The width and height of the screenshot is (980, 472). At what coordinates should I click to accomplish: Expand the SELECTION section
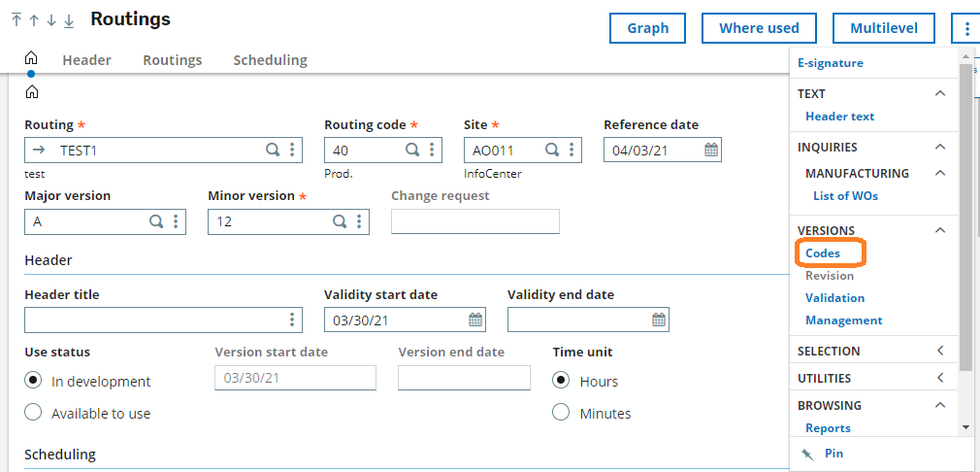pyautogui.click(x=939, y=351)
